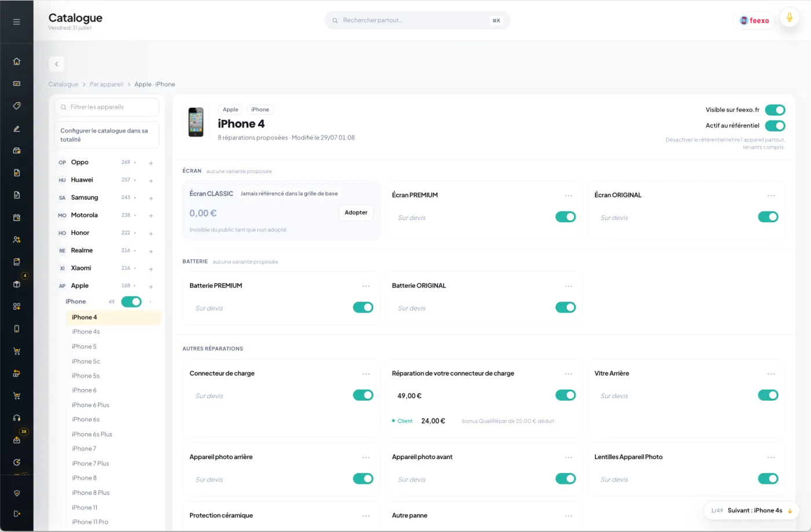
Task: Click the iPhone tag chip
Action: 260,110
